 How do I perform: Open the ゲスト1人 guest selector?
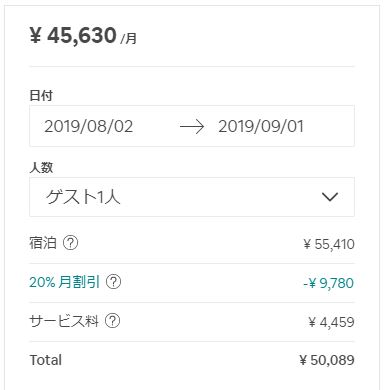(x=192, y=197)
